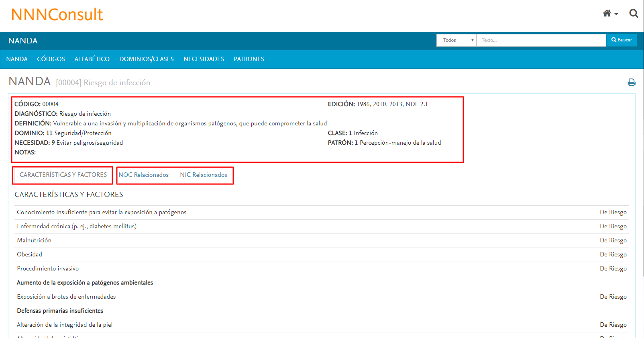Image resolution: width=644 pixels, height=338 pixels.
Task: Click the NANDA title in blue header
Action: (23, 41)
